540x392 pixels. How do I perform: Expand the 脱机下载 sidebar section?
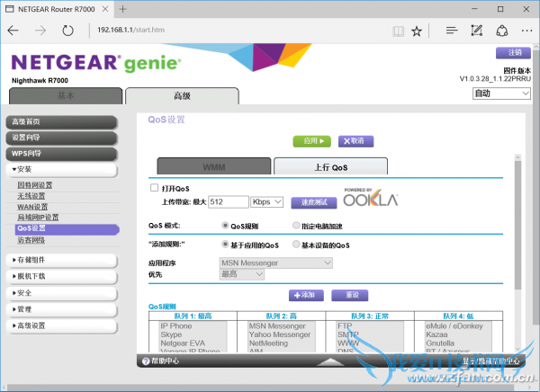tap(62, 276)
